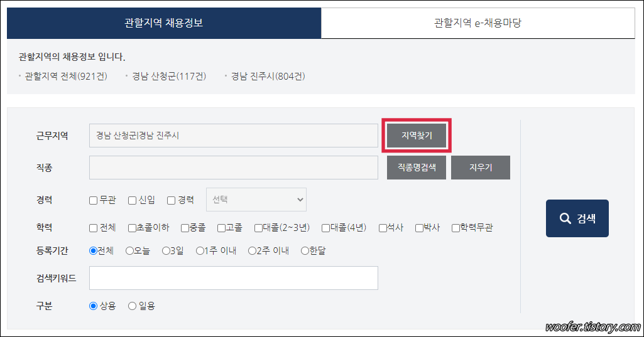Check the 학력 전체 checkbox

(x=93, y=228)
